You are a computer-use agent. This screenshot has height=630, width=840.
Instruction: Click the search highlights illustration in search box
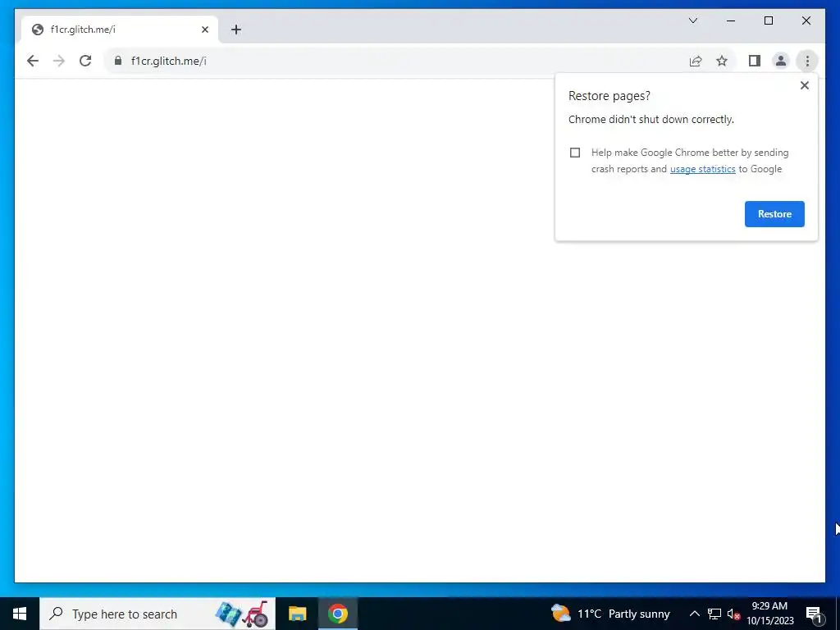pyautogui.click(x=242, y=614)
